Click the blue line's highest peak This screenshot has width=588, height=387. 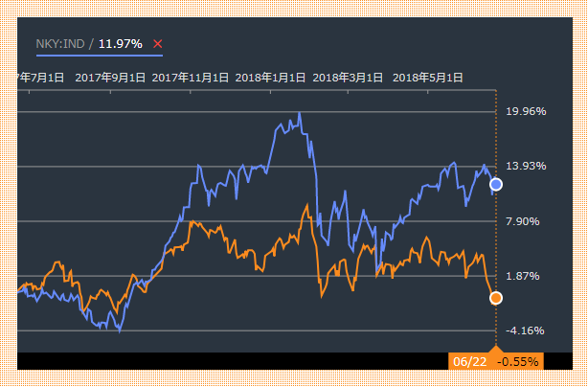pos(299,113)
